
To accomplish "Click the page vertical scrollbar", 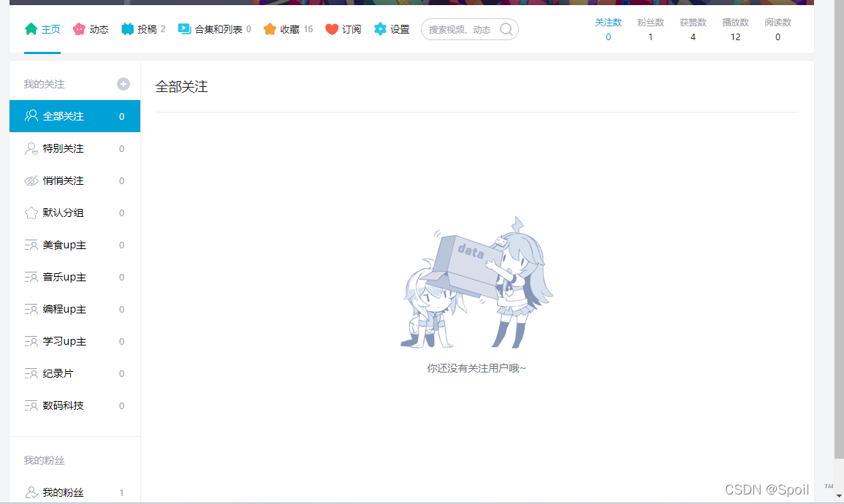I will [x=839, y=229].
